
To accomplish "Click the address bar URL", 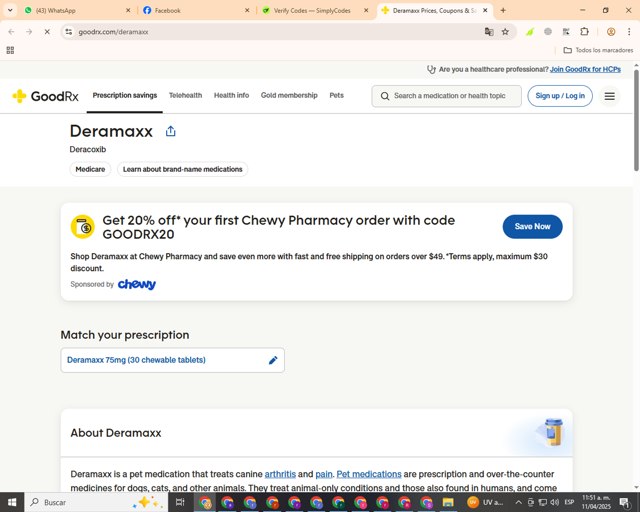I will [113, 31].
